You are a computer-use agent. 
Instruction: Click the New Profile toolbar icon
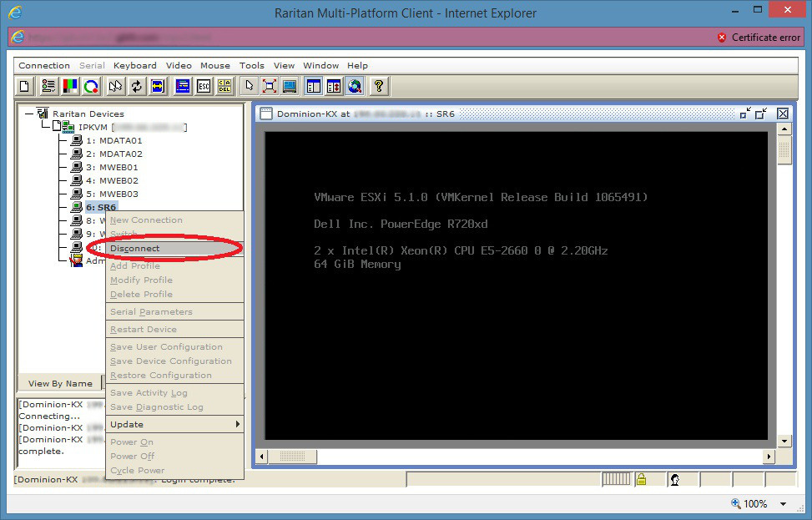[25, 86]
